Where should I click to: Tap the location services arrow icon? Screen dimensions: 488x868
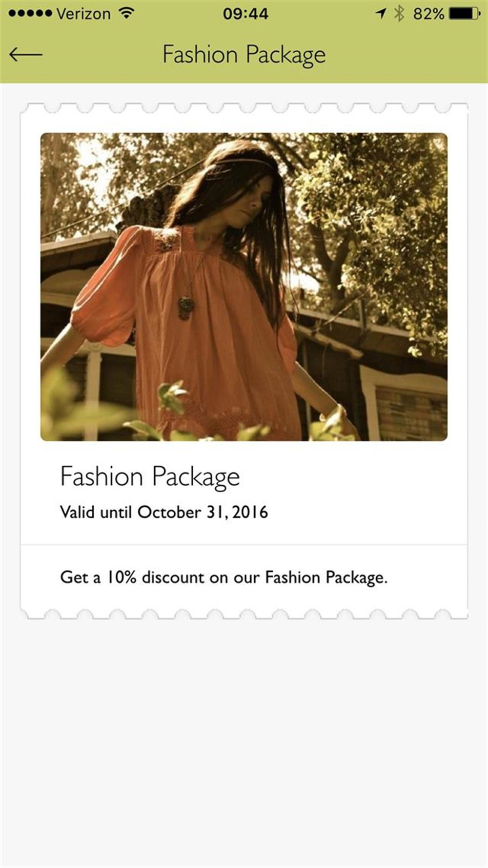tap(381, 13)
